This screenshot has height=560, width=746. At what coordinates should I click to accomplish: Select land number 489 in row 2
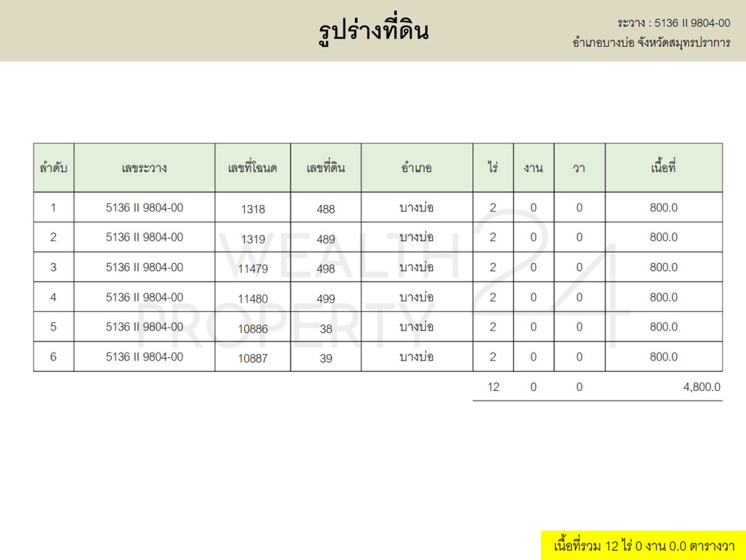click(x=326, y=239)
